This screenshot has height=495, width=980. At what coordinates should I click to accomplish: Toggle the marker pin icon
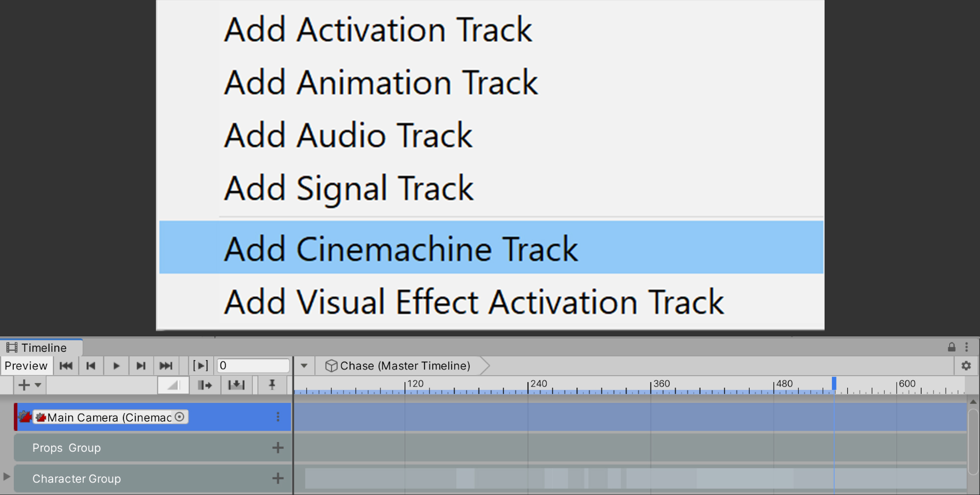272,385
